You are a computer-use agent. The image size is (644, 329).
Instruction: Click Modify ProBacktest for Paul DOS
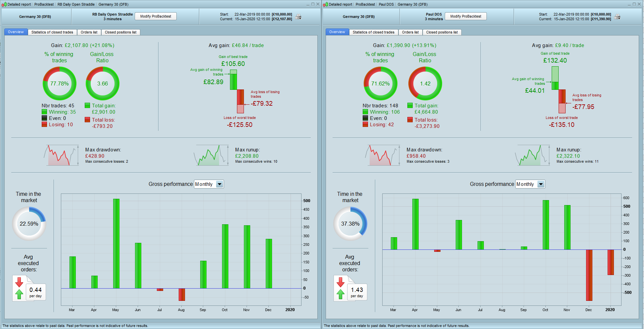(x=466, y=16)
